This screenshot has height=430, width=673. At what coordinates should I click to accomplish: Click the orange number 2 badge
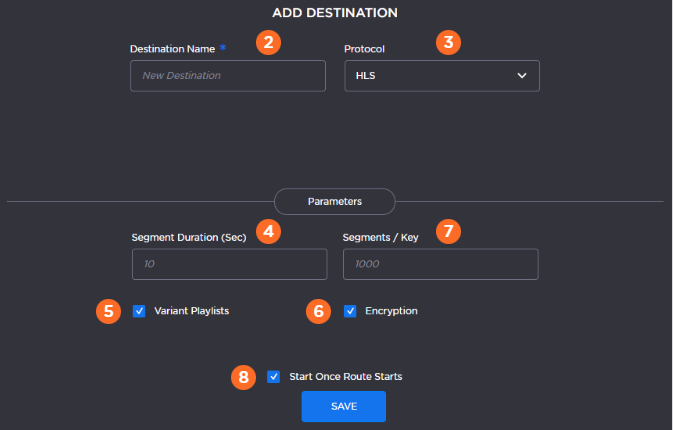point(267,42)
